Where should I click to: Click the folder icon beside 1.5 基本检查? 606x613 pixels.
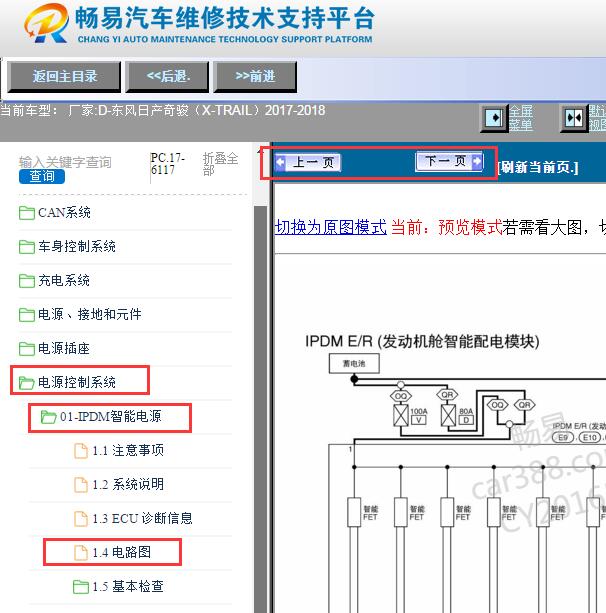click(81, 587)
